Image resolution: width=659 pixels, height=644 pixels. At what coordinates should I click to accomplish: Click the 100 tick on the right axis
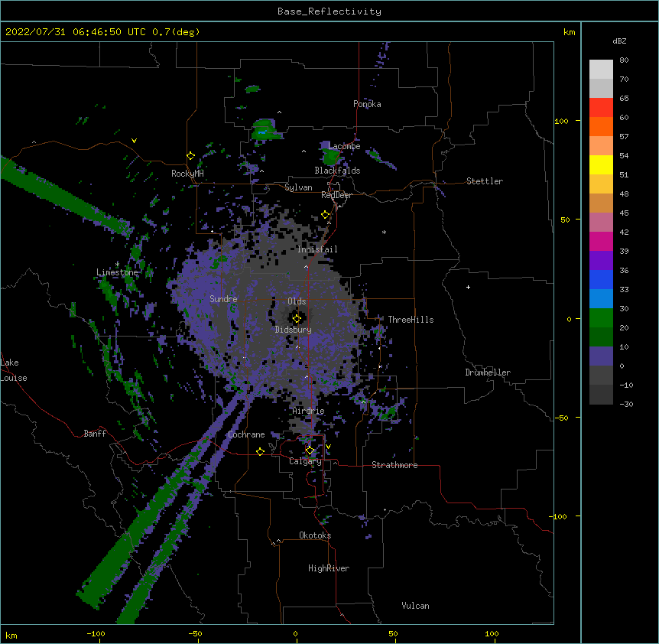tap(561, 121)
